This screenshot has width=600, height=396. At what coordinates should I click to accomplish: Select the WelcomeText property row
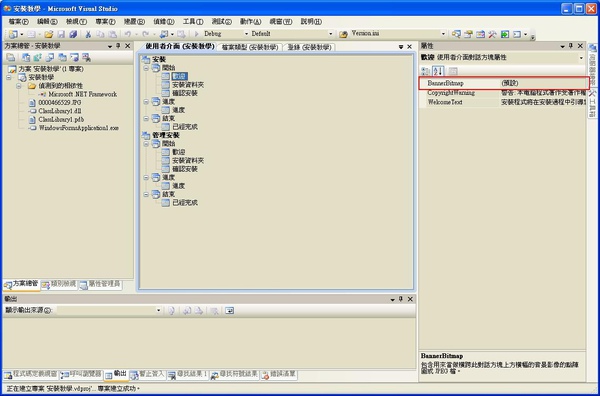coord(502,103)
